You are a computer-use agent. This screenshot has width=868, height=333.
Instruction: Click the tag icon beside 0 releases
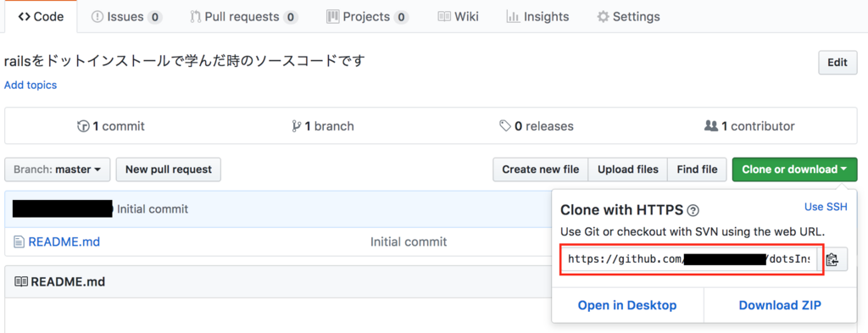[505, 126]
